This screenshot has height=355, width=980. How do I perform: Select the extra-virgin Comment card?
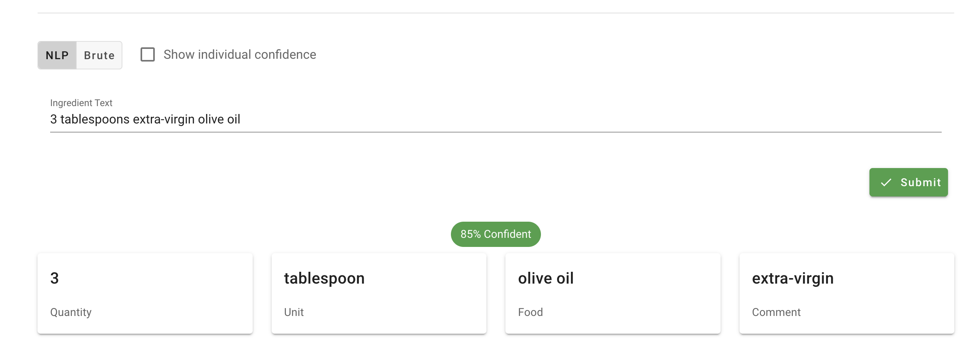click(x=847, y=293)
